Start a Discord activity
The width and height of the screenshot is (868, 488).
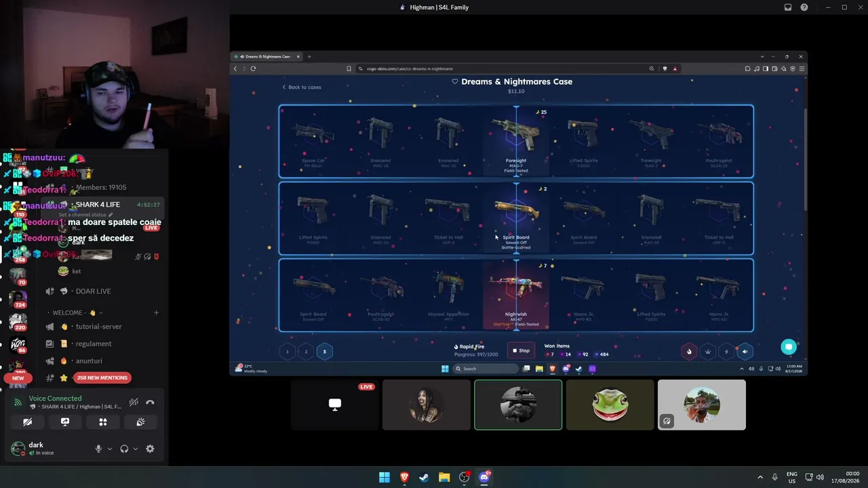(x=103, y=422)
